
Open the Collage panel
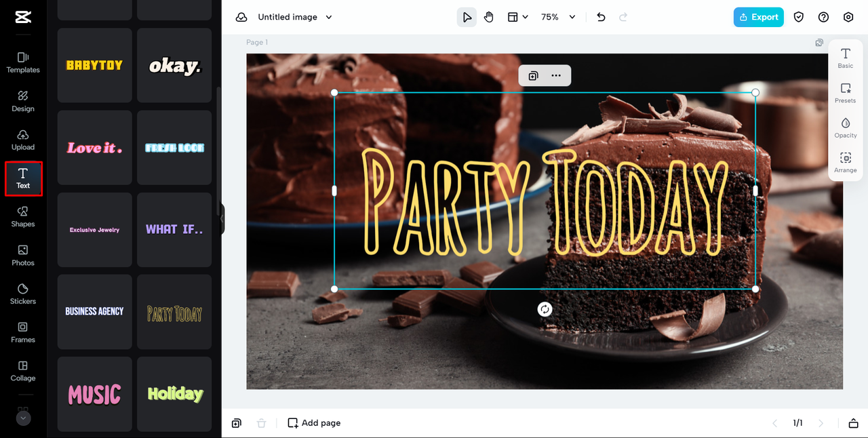(x=23, y=371)
